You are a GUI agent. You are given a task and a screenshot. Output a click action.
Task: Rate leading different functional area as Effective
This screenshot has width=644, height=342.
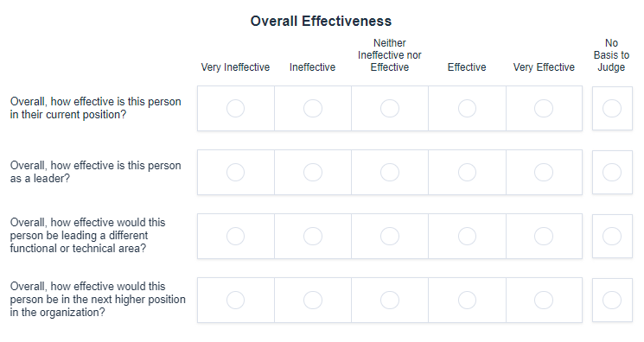(467, 236)
